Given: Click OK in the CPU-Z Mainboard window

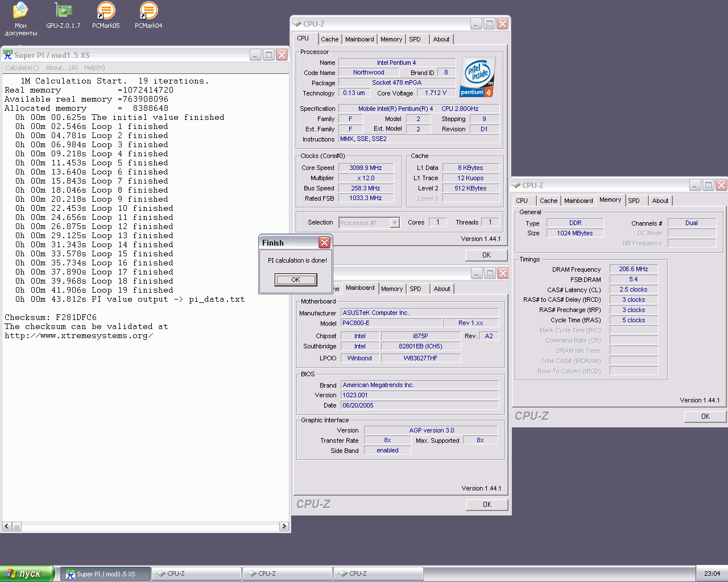Looking at the screenshot, I should click(x=487, y=505).
